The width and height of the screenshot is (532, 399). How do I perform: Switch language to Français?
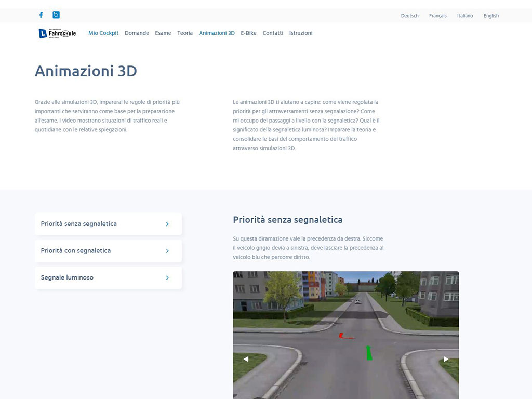[438, 16]
